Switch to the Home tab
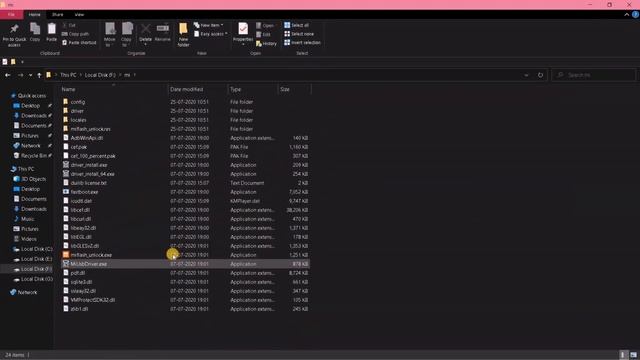 [35, 15]
